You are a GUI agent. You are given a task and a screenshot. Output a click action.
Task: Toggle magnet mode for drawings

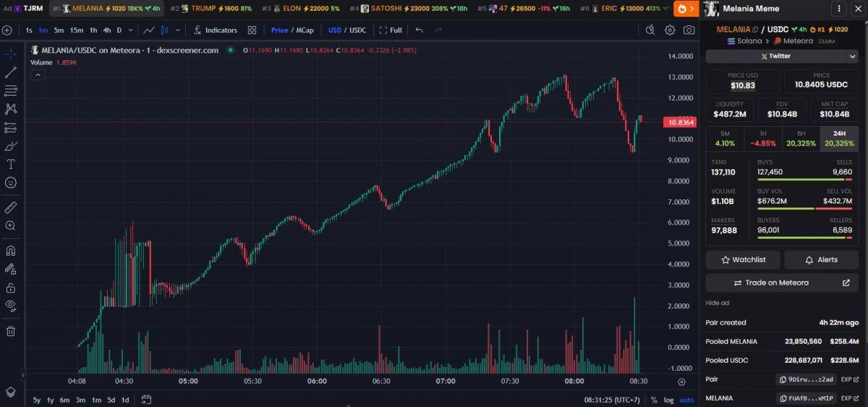[x=11, y=251]
